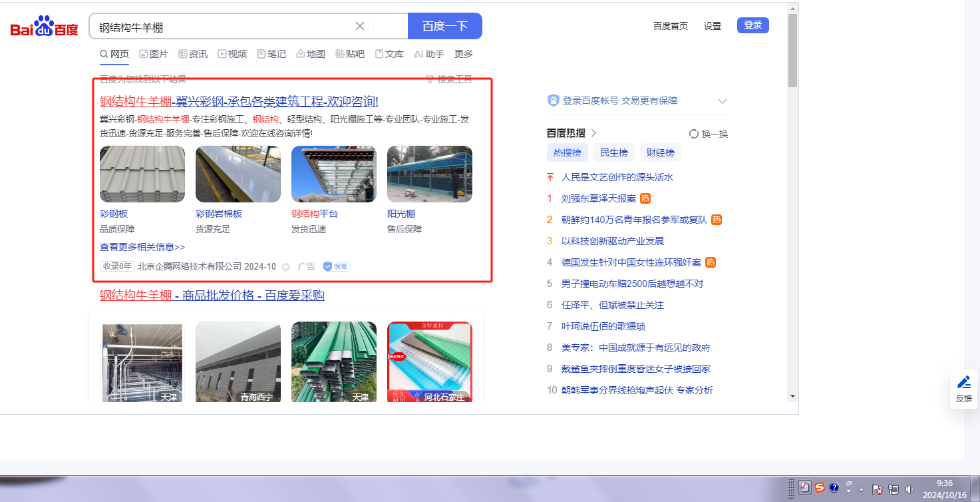Switch to the 网页 tab
The image size is (980, 502).
coord(114,54)
